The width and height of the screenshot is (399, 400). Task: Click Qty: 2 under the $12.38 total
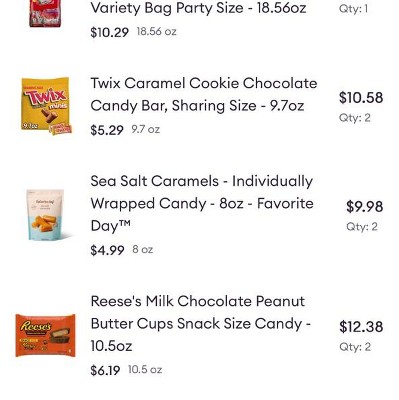(355, 347)
